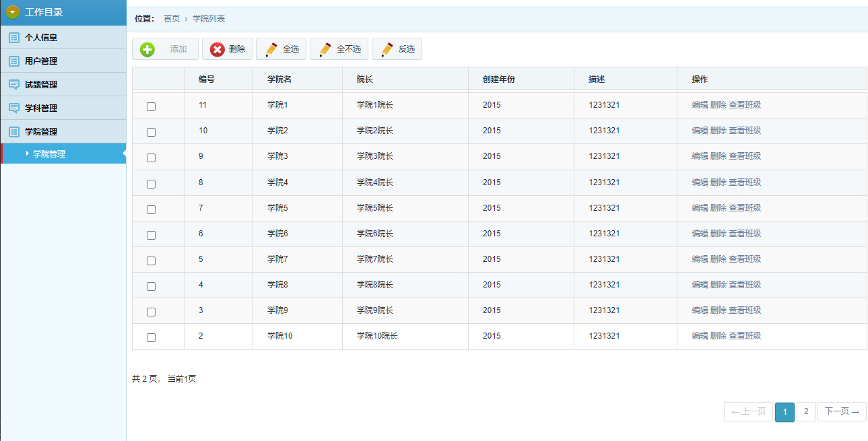868x441 pixels.
Task: Click 编辑 for 学院4 row
Action: (700, 182)
